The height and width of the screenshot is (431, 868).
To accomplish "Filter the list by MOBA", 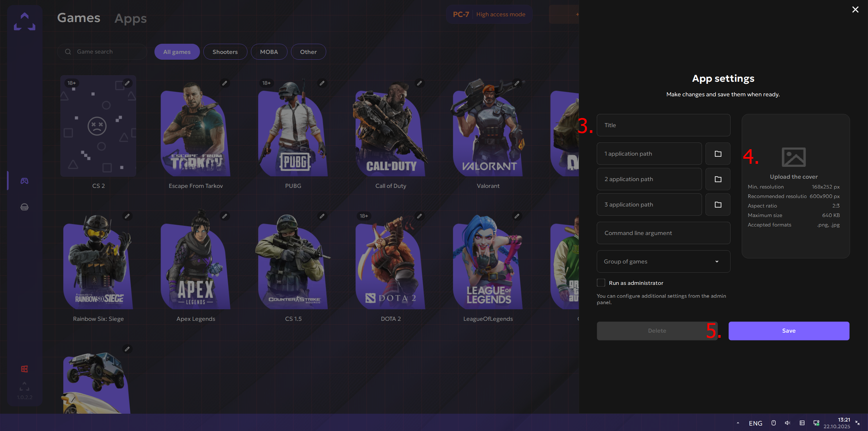I will (269, 52).
